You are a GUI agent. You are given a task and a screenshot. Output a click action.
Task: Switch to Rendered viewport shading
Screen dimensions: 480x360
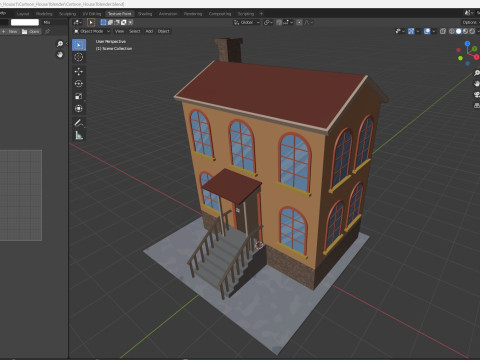(472, 31)
